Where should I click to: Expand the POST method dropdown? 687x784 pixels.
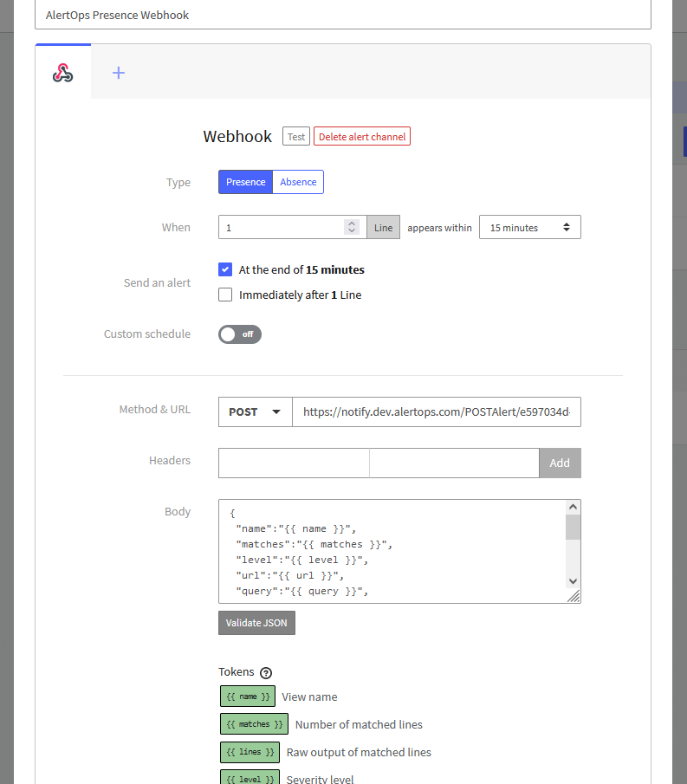[255, 412]
